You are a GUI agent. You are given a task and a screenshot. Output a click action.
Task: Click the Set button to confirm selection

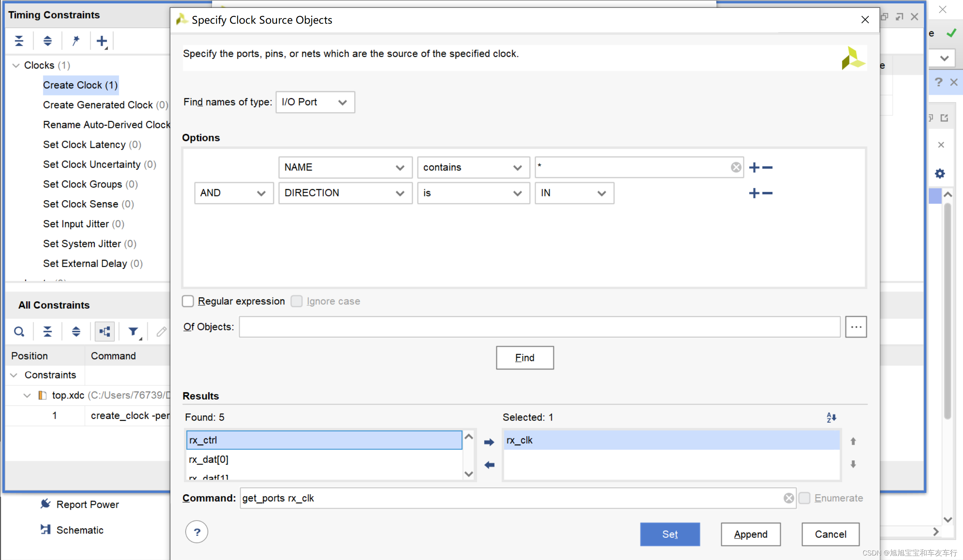click(x=669, y=533)
